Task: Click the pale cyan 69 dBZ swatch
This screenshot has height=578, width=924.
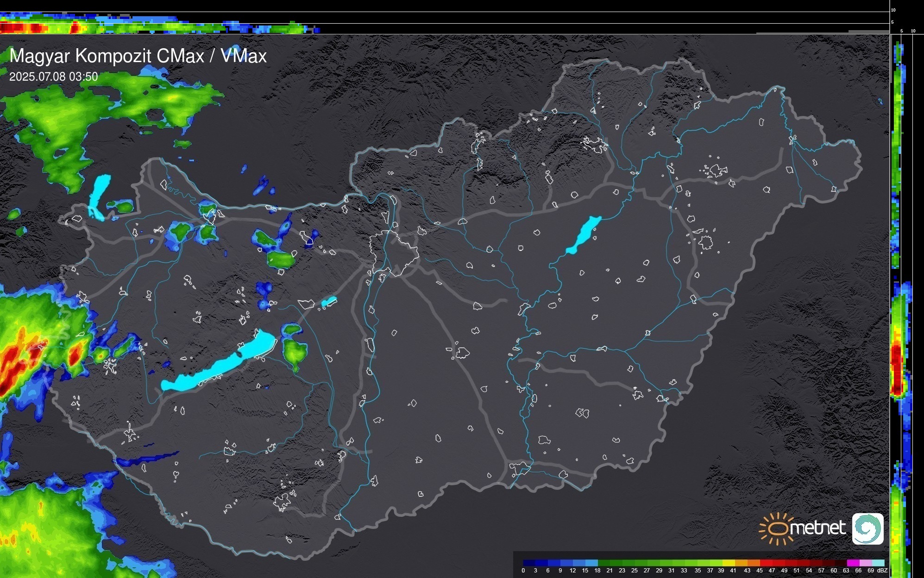Action: tap(878, 563)
